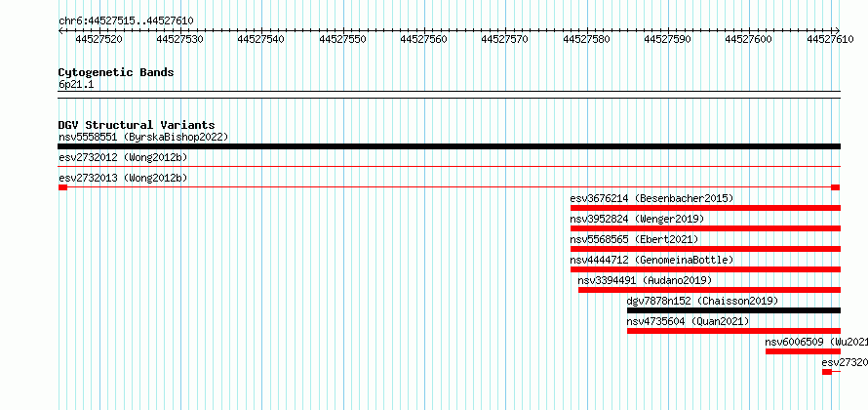Open nsv5568565 (Ebert2021) variant label
This screenshot has width=868, height=410.
(x=634, y=239)
